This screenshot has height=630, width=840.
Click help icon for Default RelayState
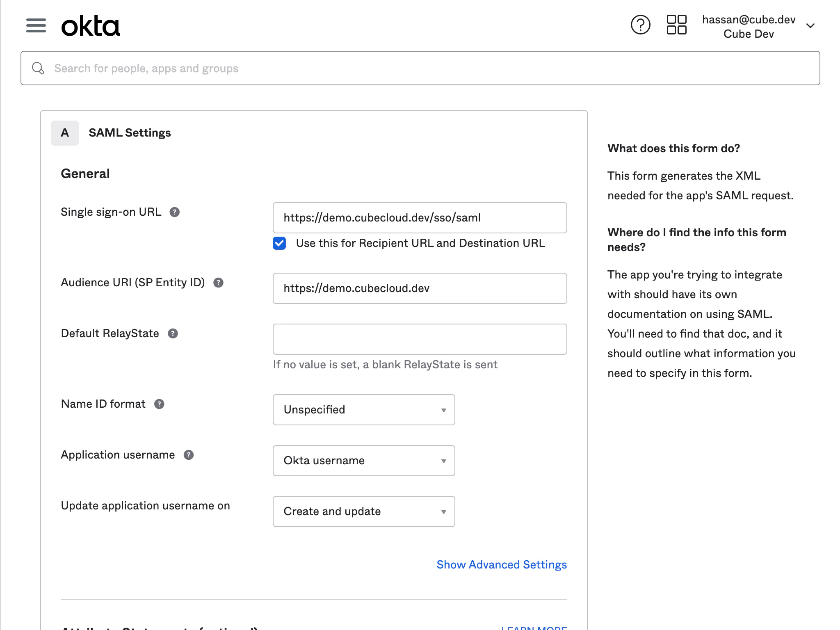[x=173, y=333]
